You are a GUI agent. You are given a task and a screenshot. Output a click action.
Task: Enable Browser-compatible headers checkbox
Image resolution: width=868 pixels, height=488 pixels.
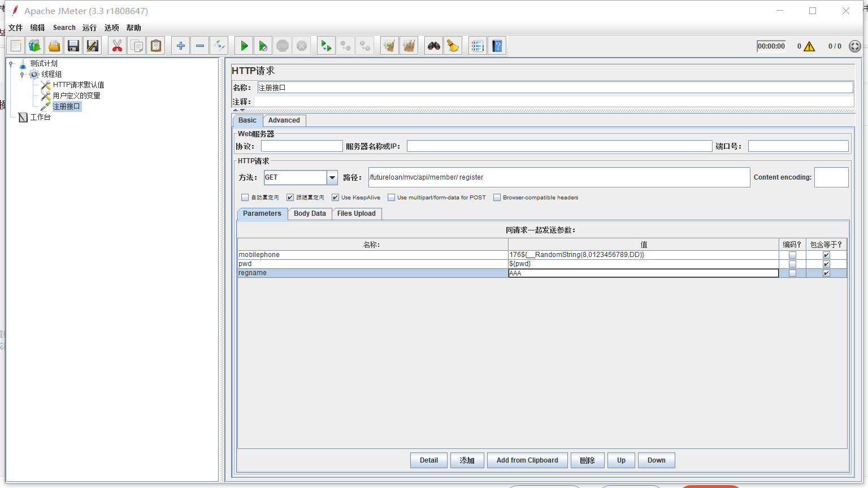(x=497, y=198)
